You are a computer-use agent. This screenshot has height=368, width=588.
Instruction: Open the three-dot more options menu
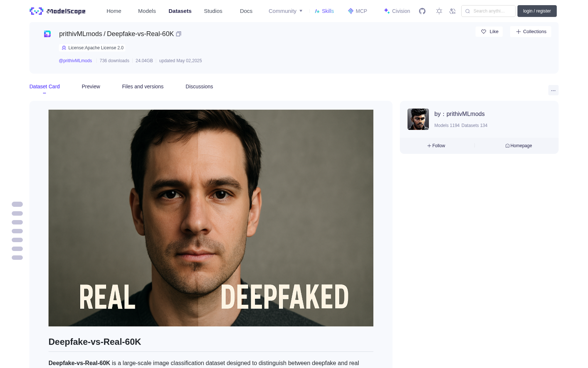click(x=553, y=91)
